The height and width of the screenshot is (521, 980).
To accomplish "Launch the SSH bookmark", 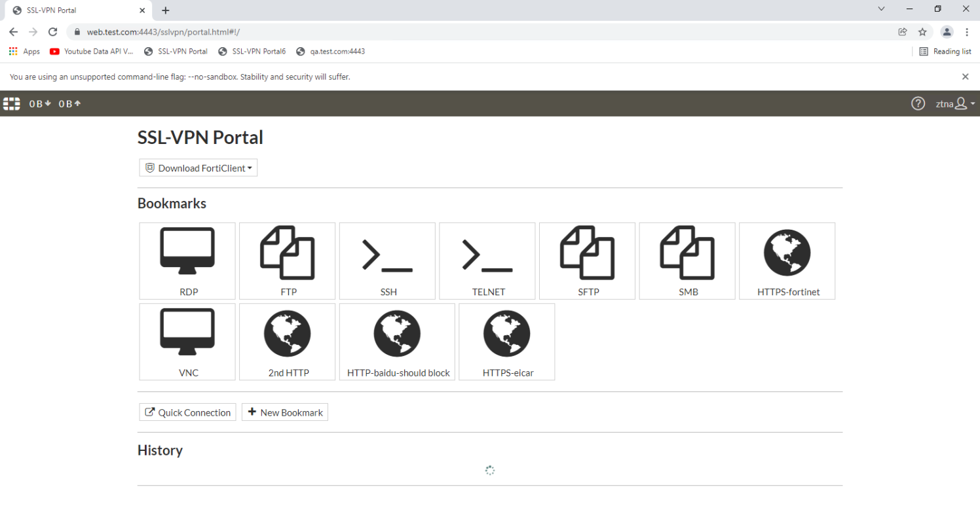I will (387, 260).
